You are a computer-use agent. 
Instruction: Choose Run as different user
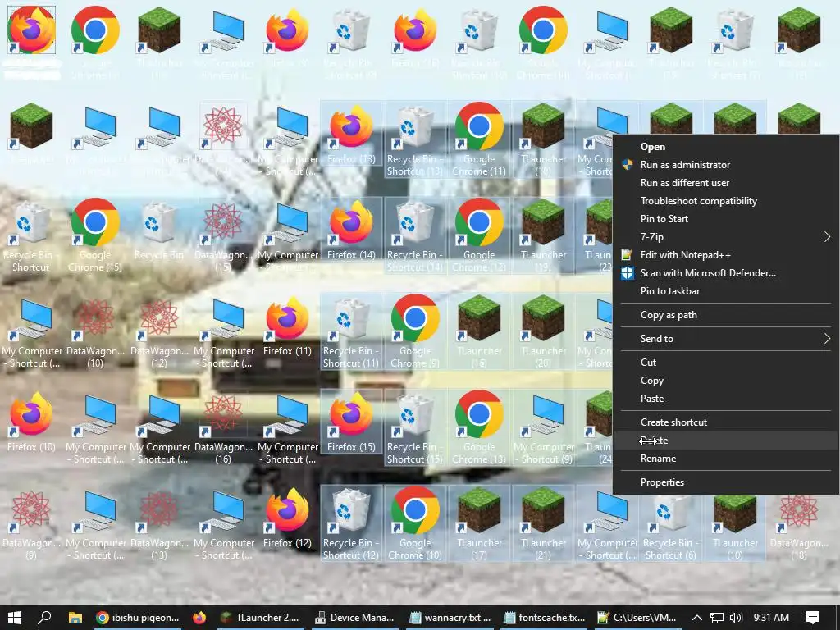(x=726, y=183)
